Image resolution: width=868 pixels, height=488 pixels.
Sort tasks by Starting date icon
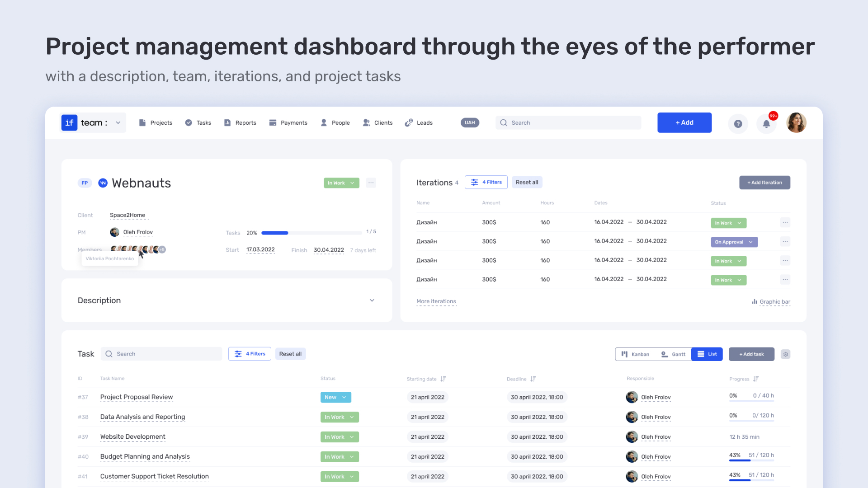tap(443, 379)
